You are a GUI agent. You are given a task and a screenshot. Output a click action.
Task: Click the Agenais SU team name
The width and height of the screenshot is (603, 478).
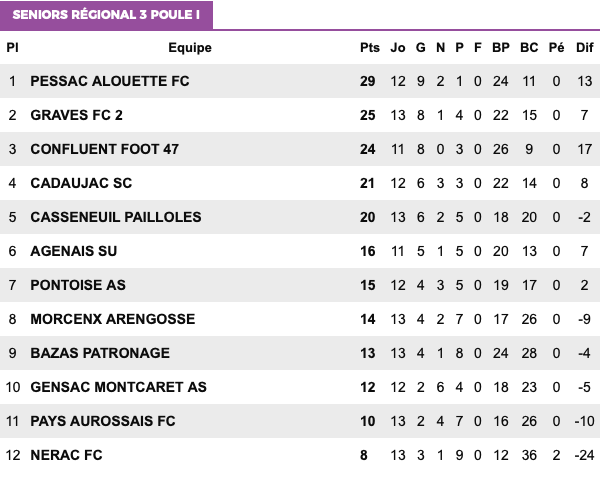[x=76, y=251]
